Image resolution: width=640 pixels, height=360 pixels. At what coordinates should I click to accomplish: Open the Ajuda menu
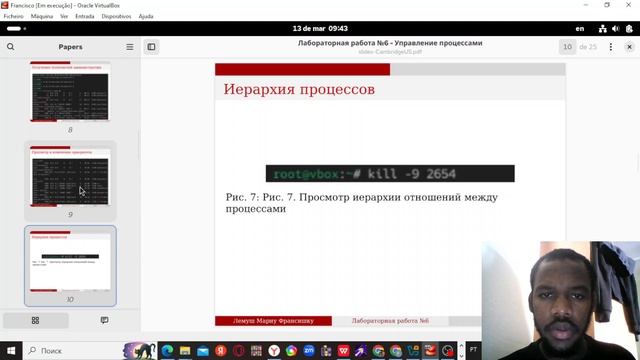click(146, 16)
